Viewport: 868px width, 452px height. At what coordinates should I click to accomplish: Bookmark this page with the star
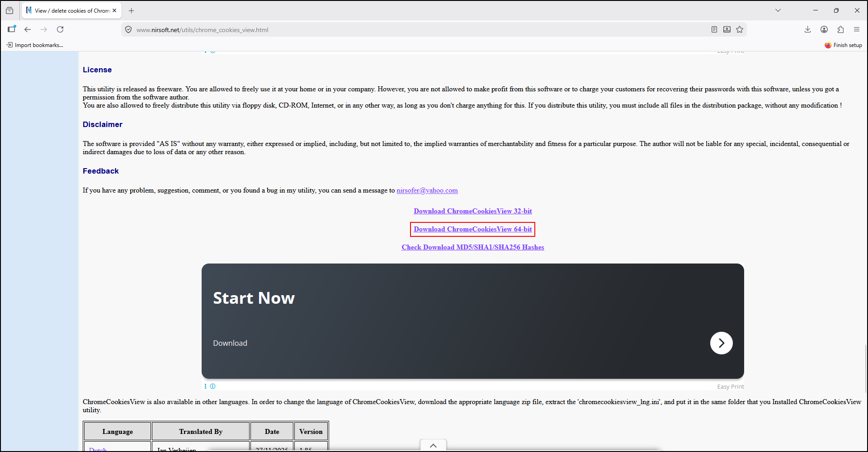pos(740,29)
